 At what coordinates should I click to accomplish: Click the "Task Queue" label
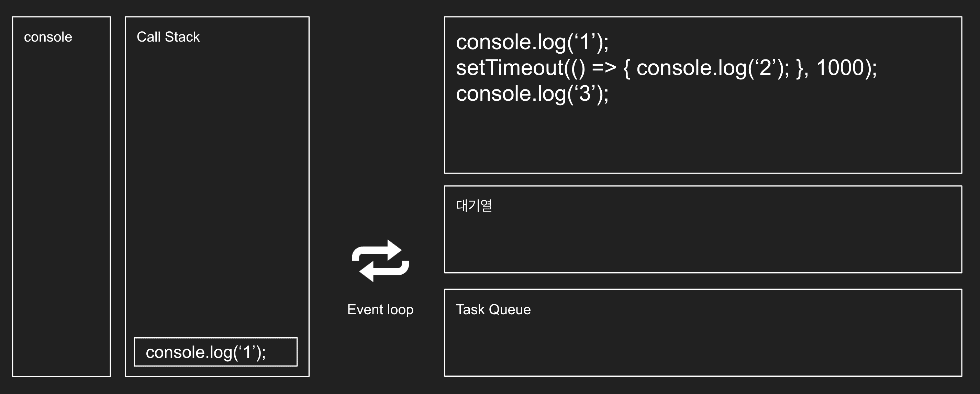493,309
